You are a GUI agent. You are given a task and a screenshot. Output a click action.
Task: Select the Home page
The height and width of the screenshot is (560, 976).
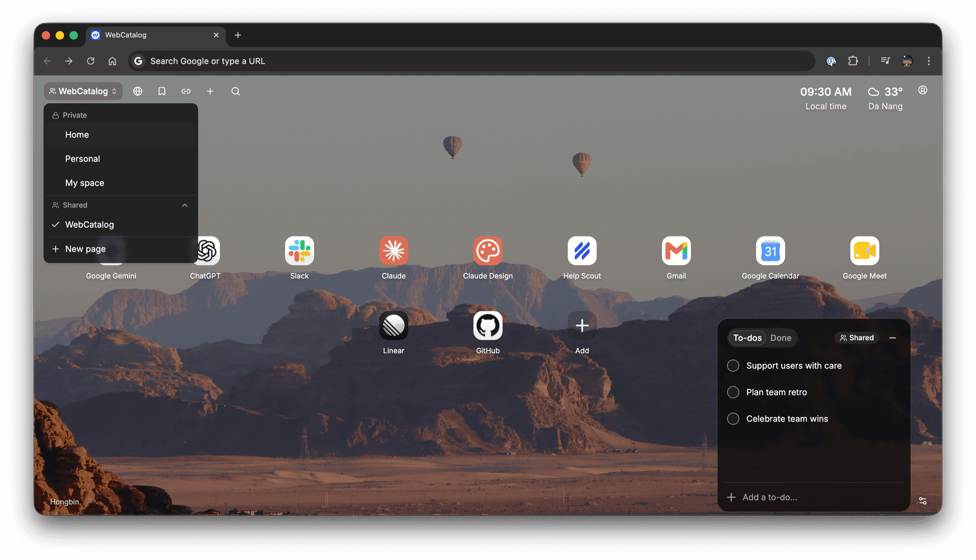[120, 135]
